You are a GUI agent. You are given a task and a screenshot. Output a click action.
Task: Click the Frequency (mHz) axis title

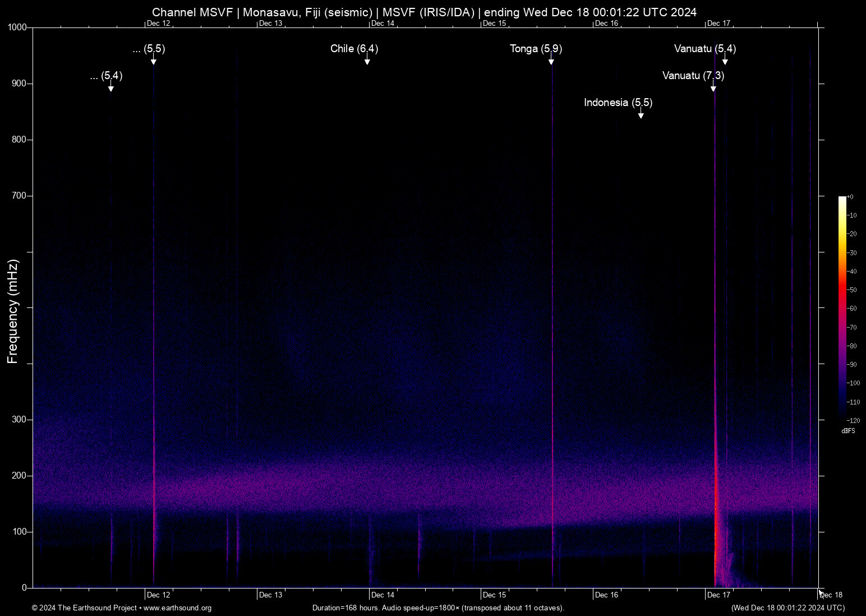tap(12, 311)
